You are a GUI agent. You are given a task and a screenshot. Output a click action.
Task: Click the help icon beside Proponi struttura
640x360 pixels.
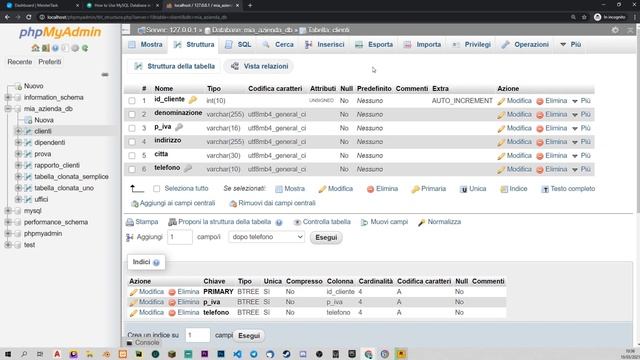pyautogui.click(x=279, y=222)
